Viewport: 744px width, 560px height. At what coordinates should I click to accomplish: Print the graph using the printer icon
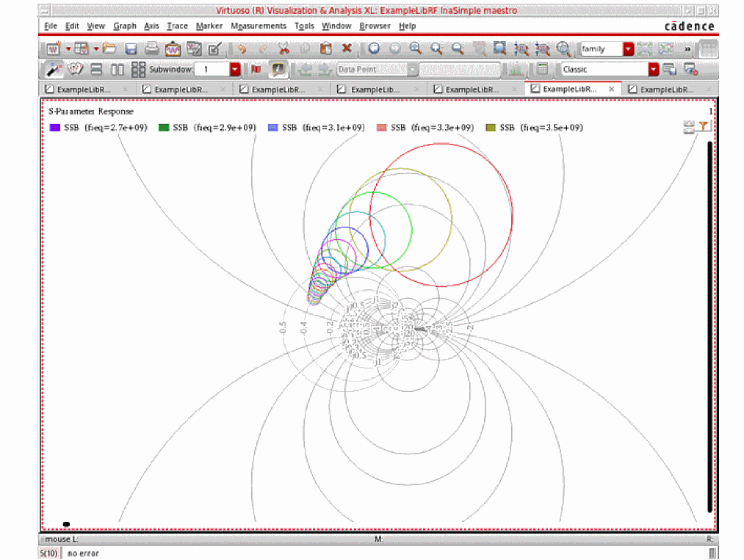tap(151, 49)
